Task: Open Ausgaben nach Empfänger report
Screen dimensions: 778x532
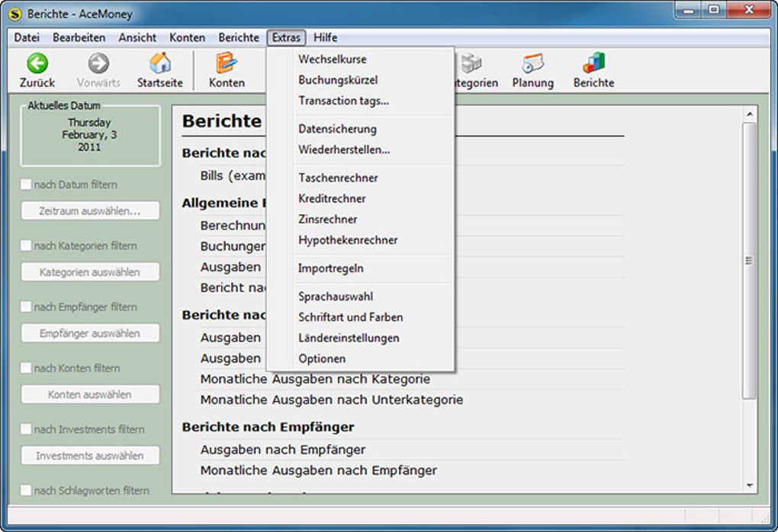Action: [283, 450]
